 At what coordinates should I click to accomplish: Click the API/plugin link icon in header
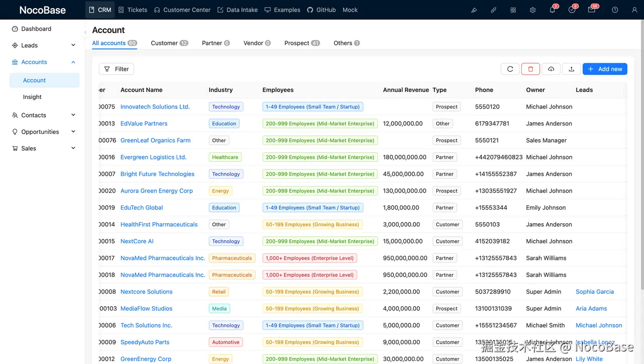click(493, 10)
